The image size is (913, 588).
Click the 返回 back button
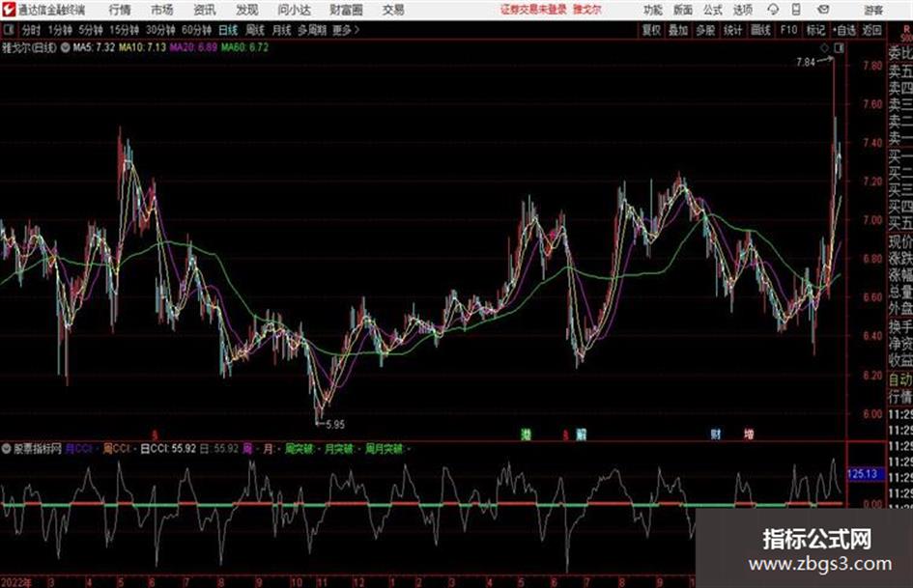tap(872, 30)
